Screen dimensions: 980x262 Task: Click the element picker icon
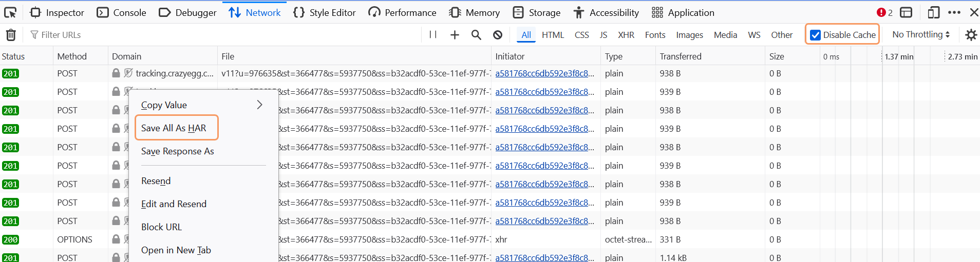point(10,12)
